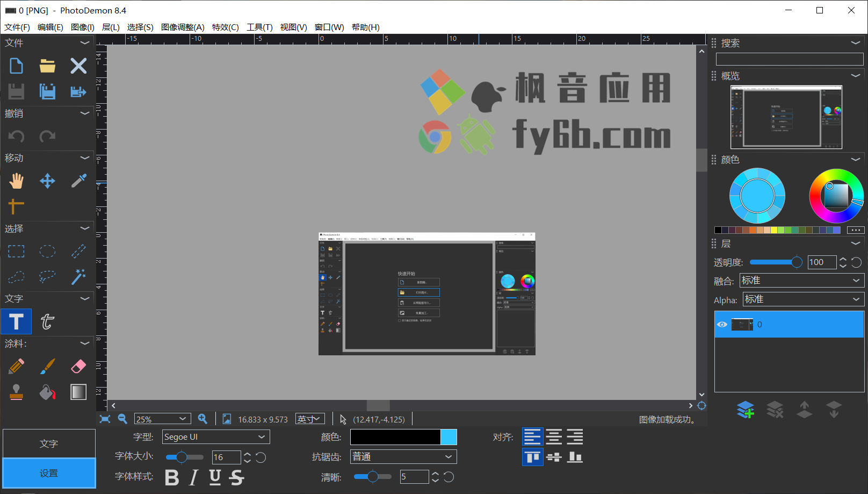Select the Lasso selection tool

tap(47, 277)
